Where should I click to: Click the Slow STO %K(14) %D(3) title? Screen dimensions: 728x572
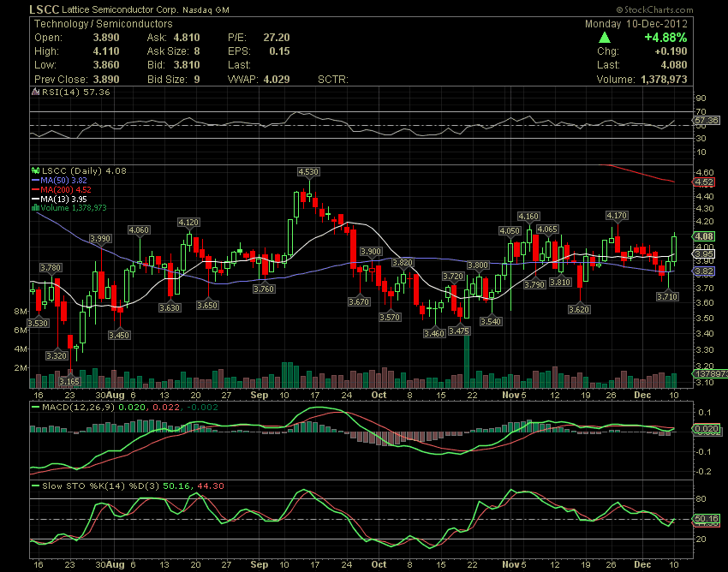pyautogui.click(x=101, y=486)
